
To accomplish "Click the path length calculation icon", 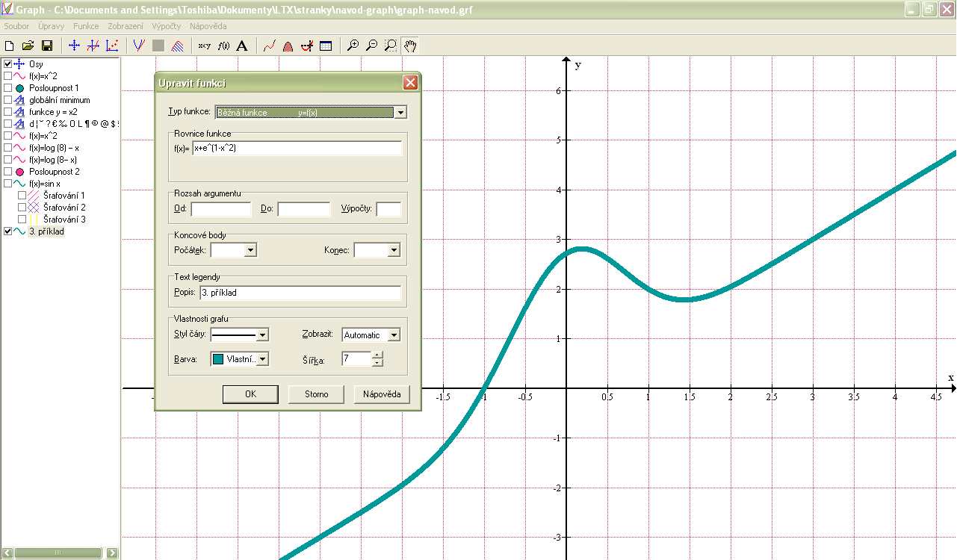I will (306, 46).
